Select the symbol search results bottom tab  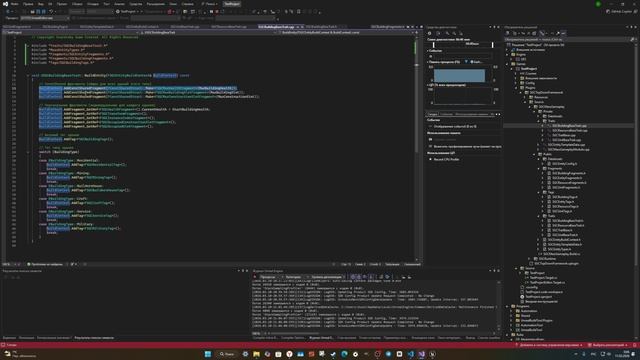click(94, 338)
